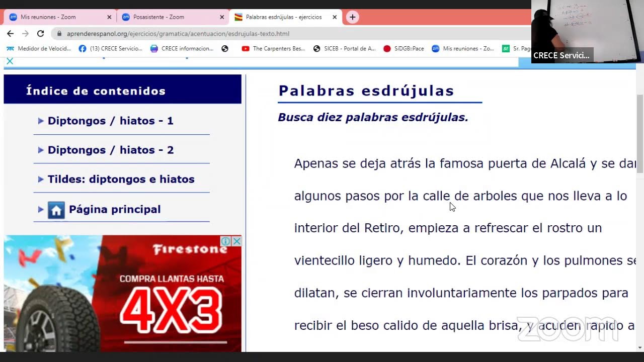This screenshot has width=644, height=362.
Task: Close the Posasistente - Zoom tab
Action: (x=222, y=17)
